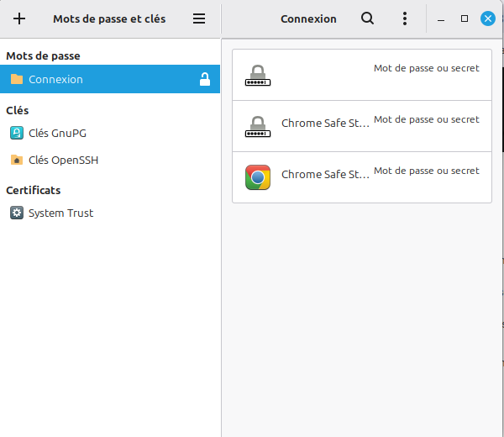The width and height of the screenshot is (504, 437).
Task: Click the padlock icon of the unnamed entry
Action: (258, 76)
